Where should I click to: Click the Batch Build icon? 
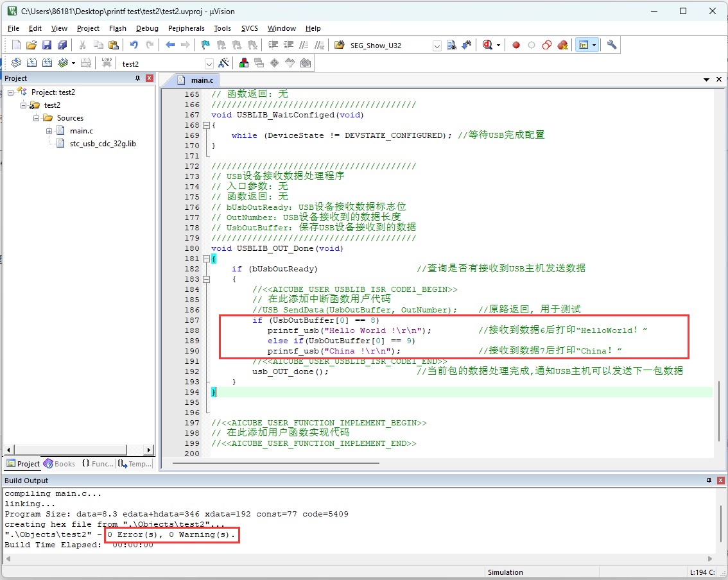63,63
